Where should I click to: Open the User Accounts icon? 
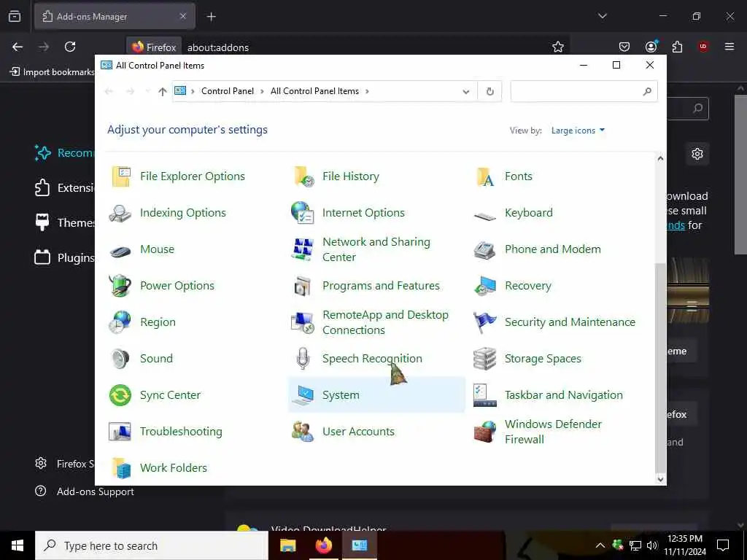pos(303,432)
